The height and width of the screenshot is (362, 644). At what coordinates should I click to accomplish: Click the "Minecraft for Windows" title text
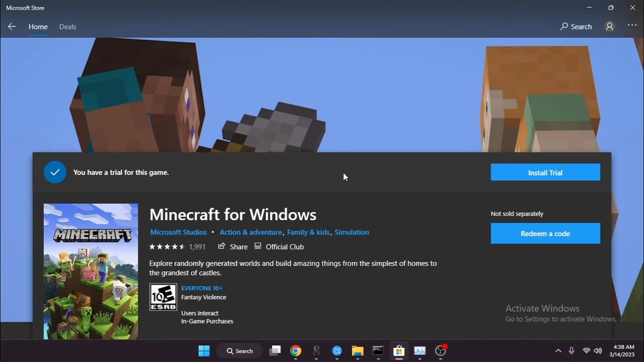(x=233, y=215)
